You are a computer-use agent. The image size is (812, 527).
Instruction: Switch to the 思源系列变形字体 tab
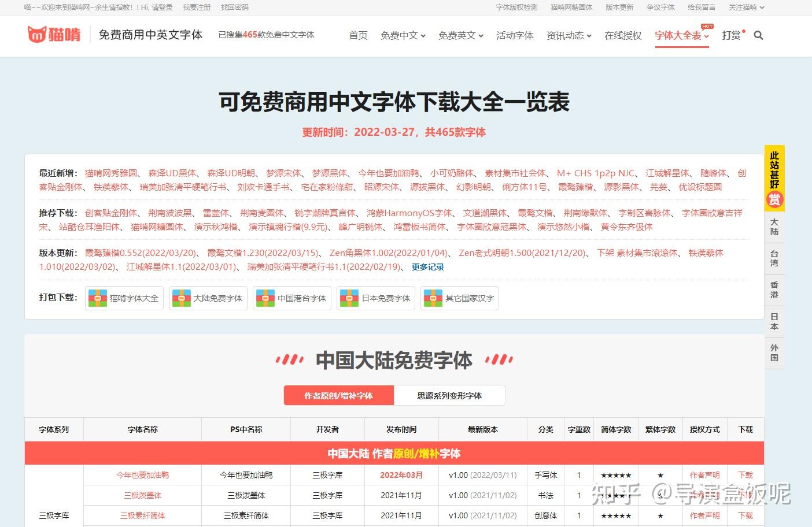[x=449, y=395]
